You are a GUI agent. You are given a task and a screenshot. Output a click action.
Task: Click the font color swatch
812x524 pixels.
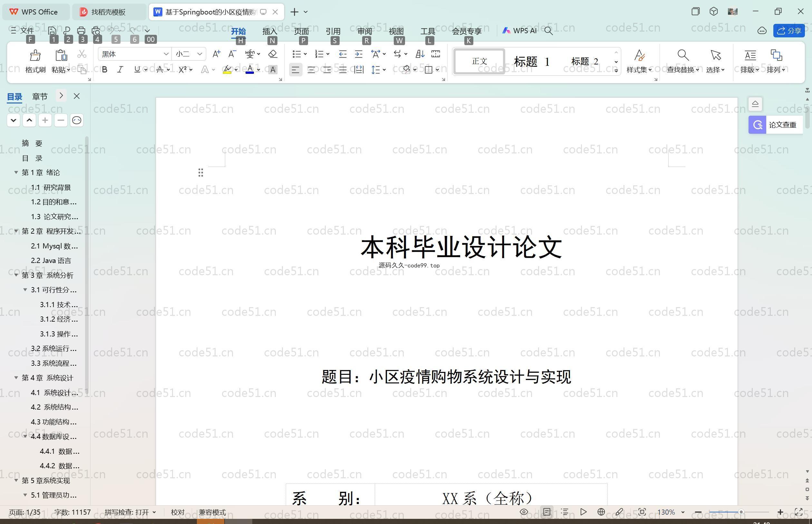click(250, 70)
